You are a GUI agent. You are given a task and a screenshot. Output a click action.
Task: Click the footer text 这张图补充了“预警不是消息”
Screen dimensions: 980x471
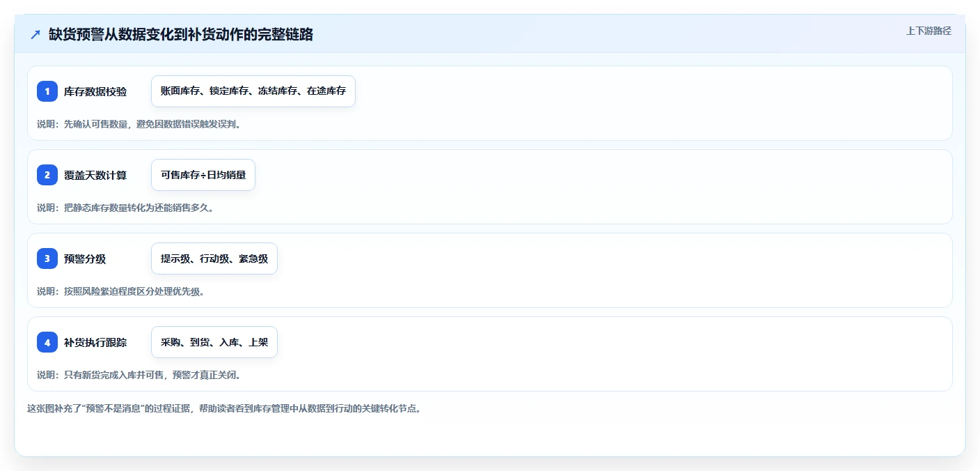click(224, 408)
